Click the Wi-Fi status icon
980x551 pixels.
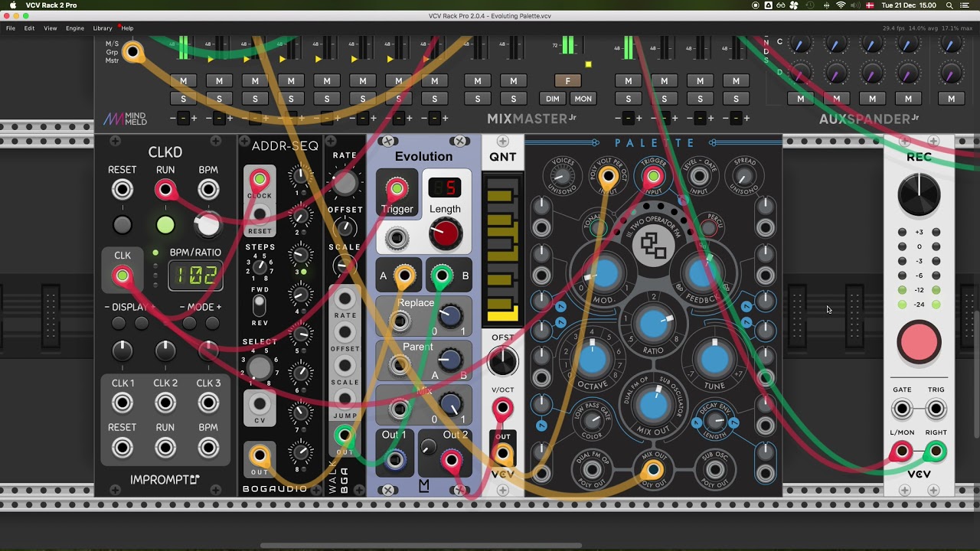pyautogui.click(x=841, y=5)
